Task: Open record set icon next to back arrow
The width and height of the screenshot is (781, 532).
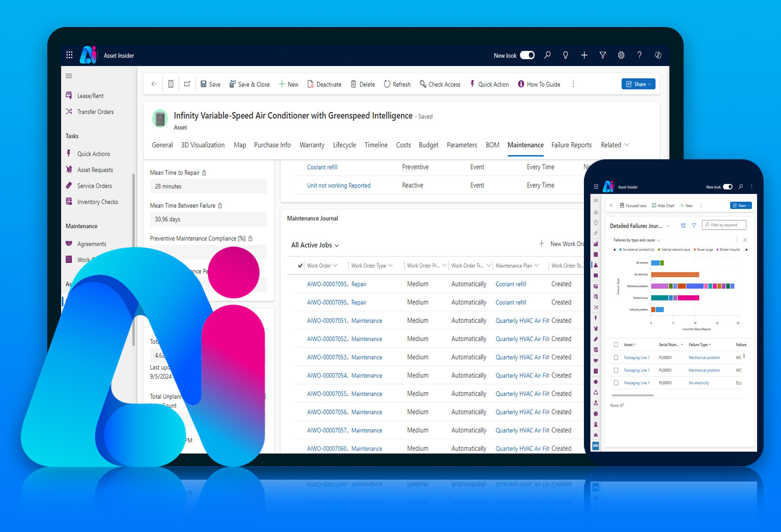Action: pos(170,84)
